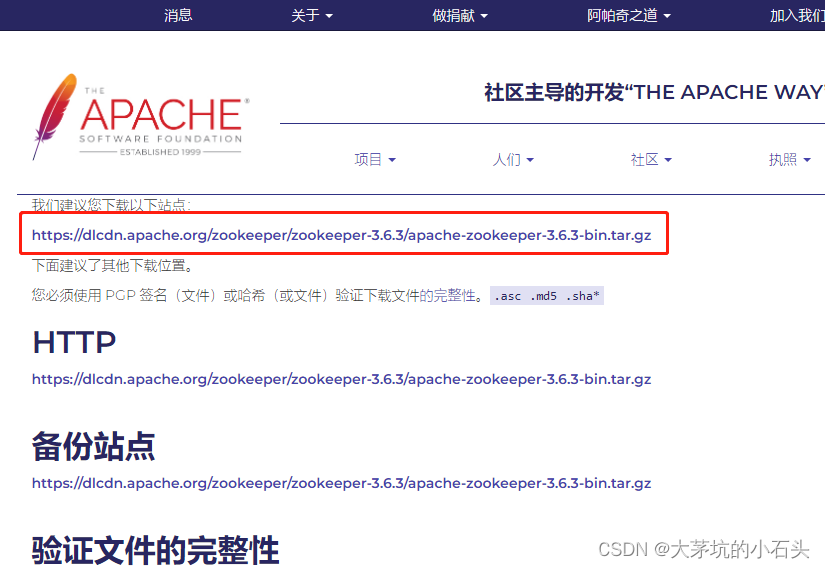Screen dimensions: 825x568
Task: Click the 备份站点 heading
Action: click(x=94, y=447)
